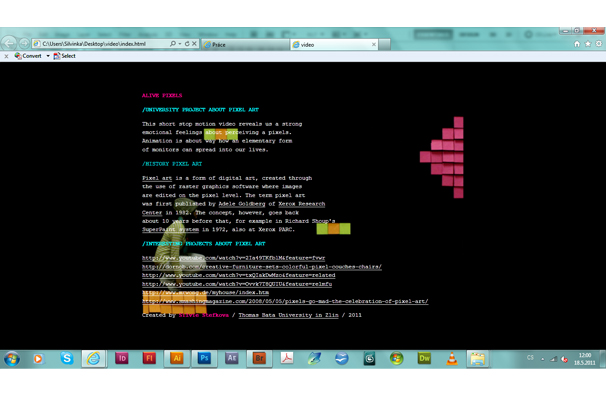Open the Adobe InDesign taskbar icon
This screenshot has height=406, width=606.
[x=122, y=358]
